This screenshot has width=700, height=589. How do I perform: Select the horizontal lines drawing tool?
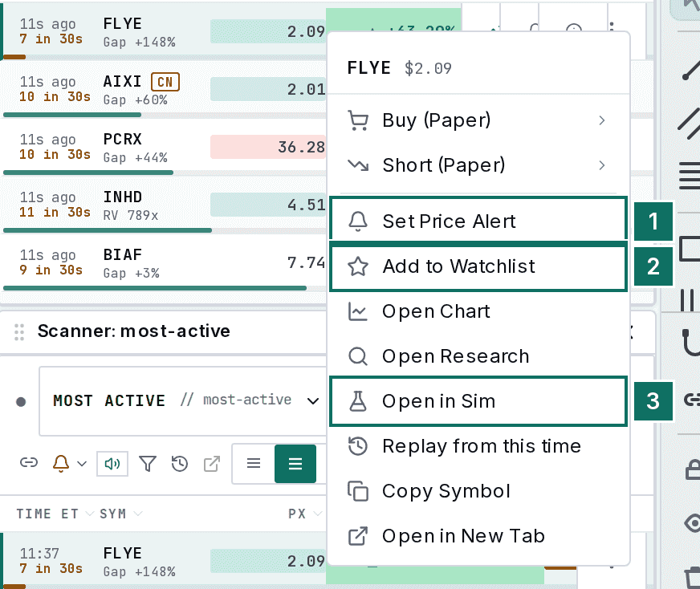[690, 176]
